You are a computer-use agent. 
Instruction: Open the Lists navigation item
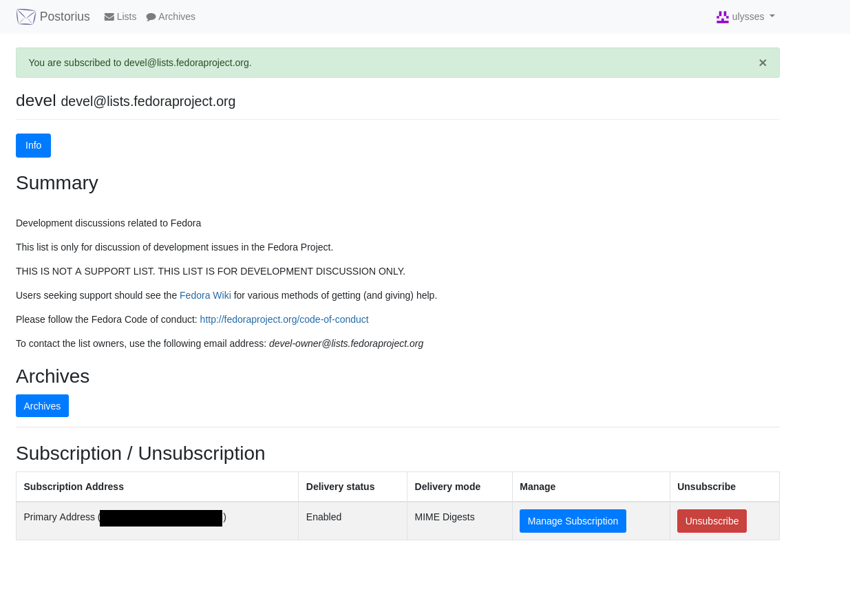tap(120, 17)
